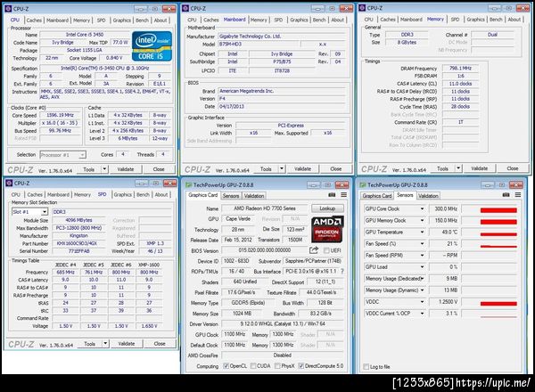Open hamburger menu in GPU-Z Sensors window
Viewport: 535px width, 392px height.
point(518,195)
